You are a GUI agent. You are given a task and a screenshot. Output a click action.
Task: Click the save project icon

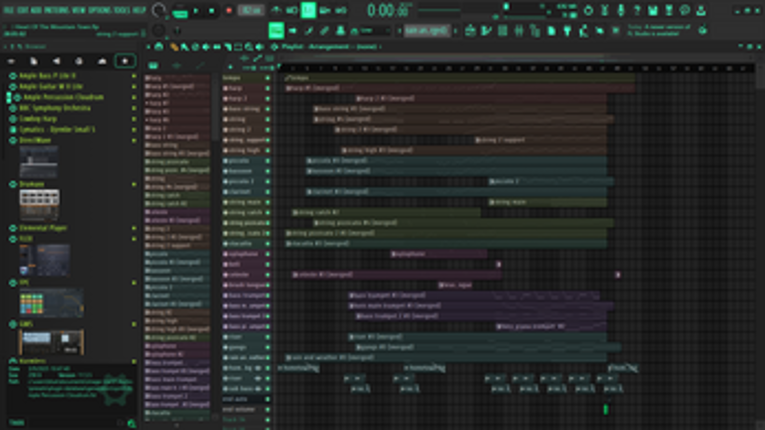point(653,10)
